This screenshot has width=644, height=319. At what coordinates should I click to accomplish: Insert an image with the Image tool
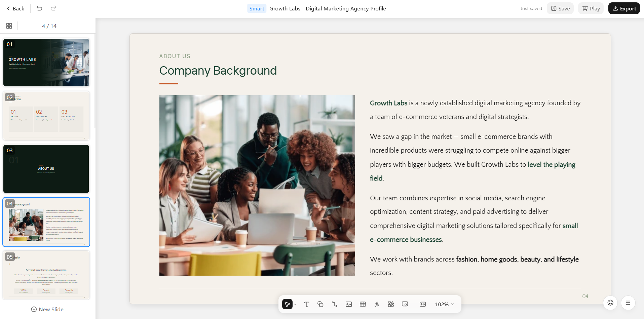349,304
